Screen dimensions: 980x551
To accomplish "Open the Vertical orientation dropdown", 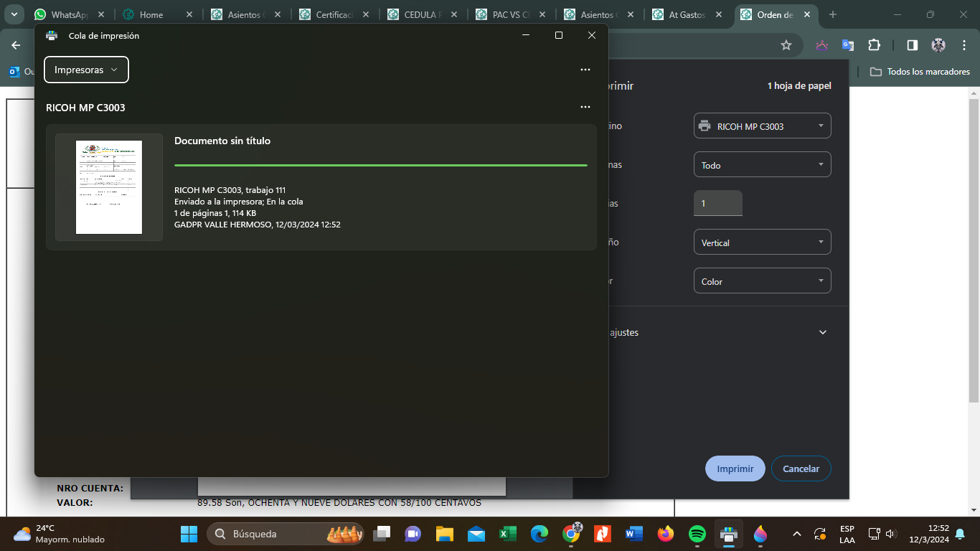I will pyautogui.click(x=762, y=242).
